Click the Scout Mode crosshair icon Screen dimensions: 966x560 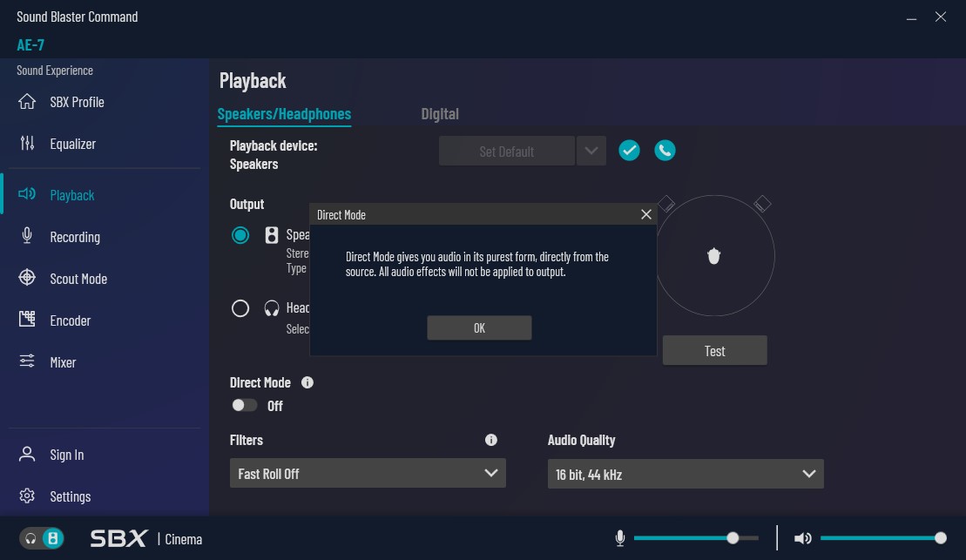(x=27, y=278)
